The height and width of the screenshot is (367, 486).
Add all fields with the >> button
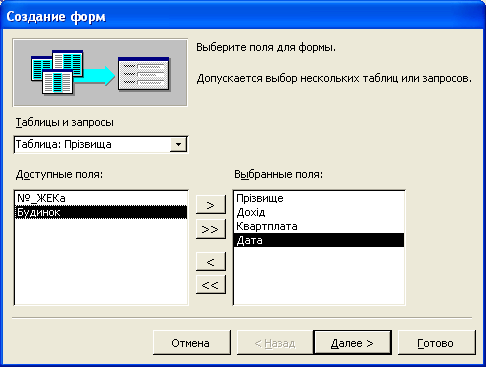coord(211,229)
